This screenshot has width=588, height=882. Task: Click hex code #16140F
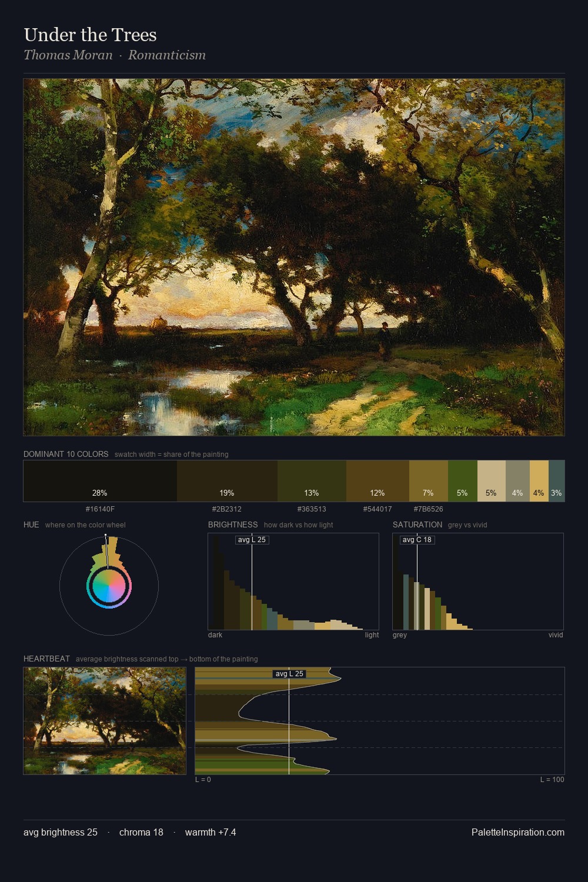(x=100, y=509)
